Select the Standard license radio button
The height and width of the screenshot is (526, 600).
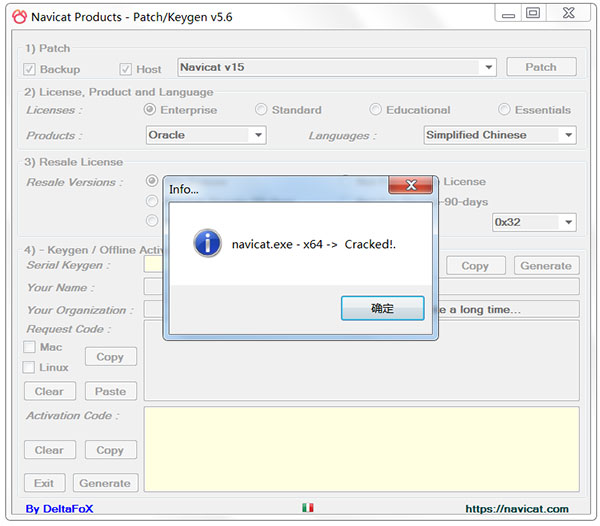pos(261,110)
